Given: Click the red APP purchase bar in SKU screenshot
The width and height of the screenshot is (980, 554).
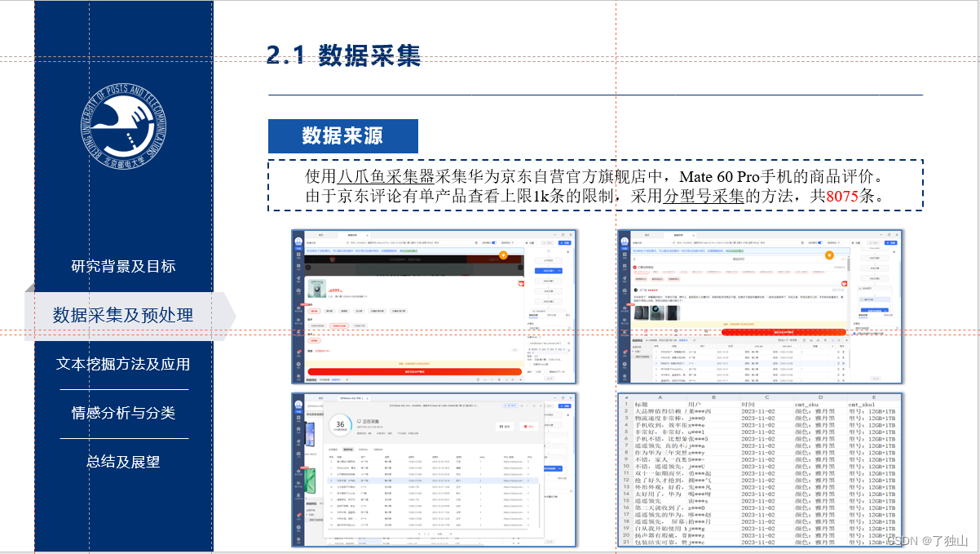Looking at the screenshot, I should pos(415,371).
